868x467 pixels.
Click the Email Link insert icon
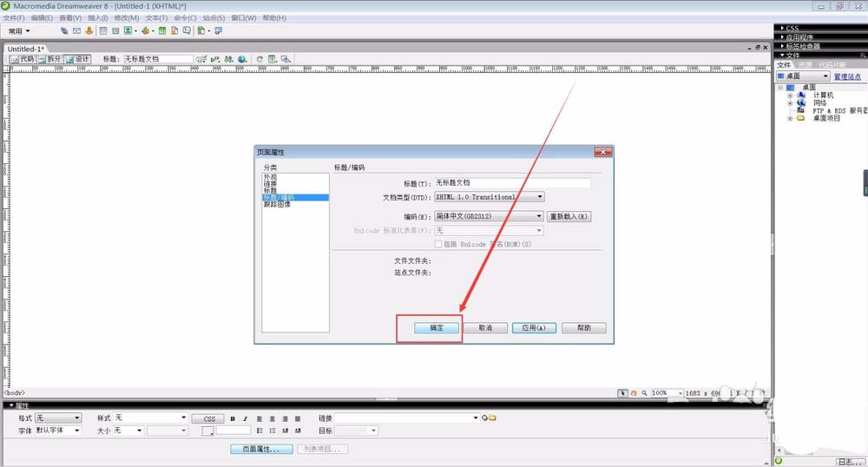click(76, 30)
